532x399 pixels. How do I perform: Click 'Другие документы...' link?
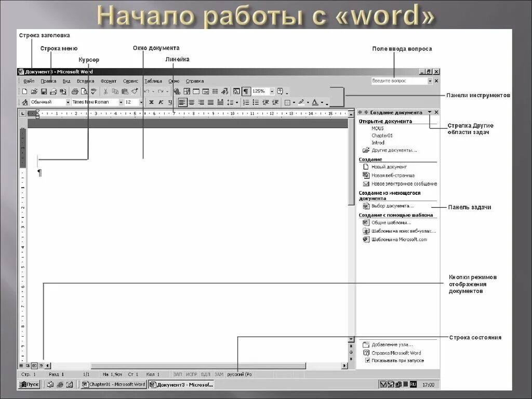point(394,150)
